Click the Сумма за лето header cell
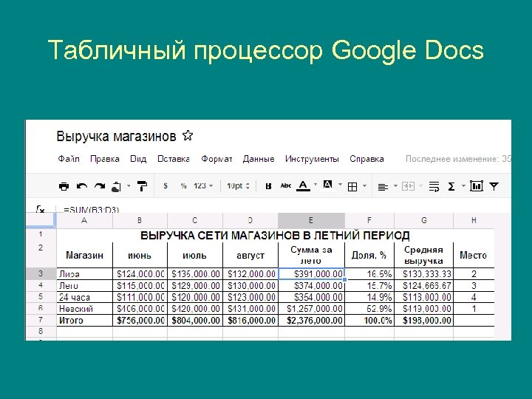The image size is (532, 399). point(311,255)
